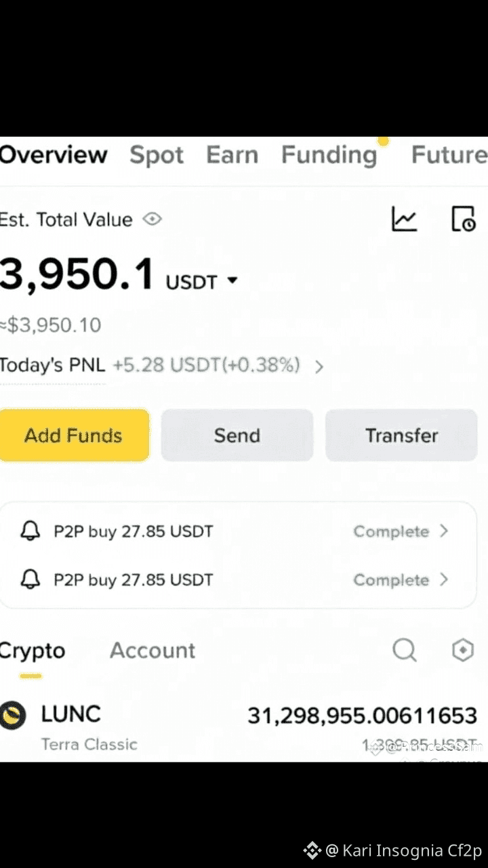Toggle balance visibility with the eye icon
Image resolution: width=488 pixels, height=868 pixels.
coord(152,219)
